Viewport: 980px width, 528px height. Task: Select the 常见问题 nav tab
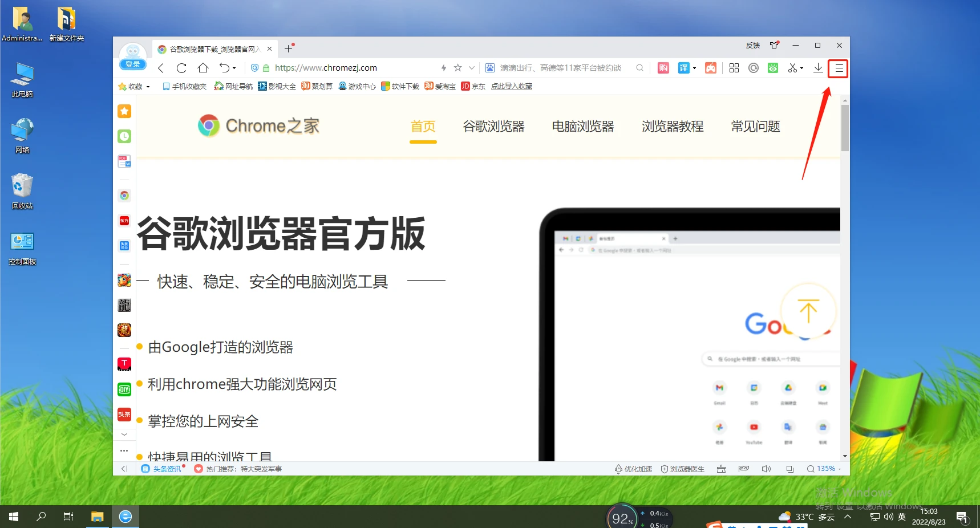coord(756,127)
